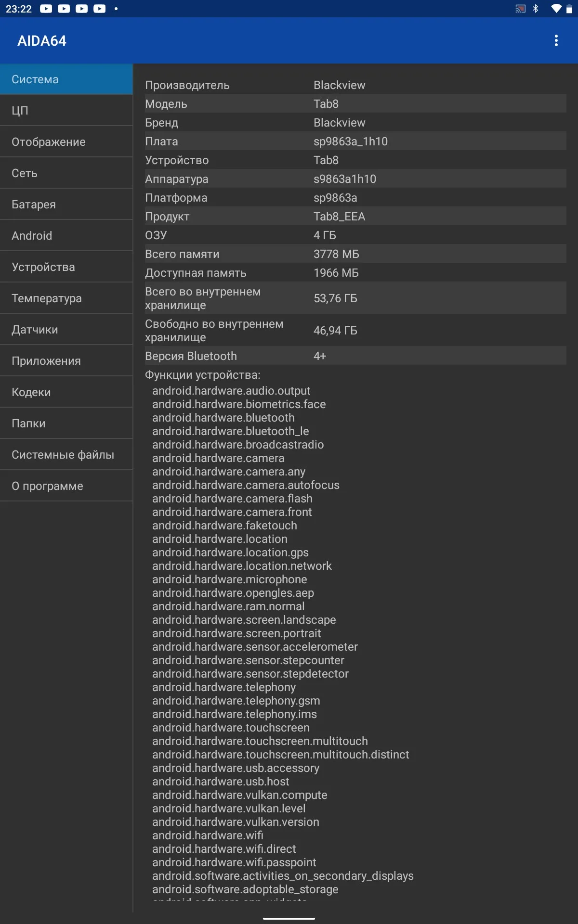Open the Системные файлы section
This screenshot has height=924, width=578.
(66, 455)
